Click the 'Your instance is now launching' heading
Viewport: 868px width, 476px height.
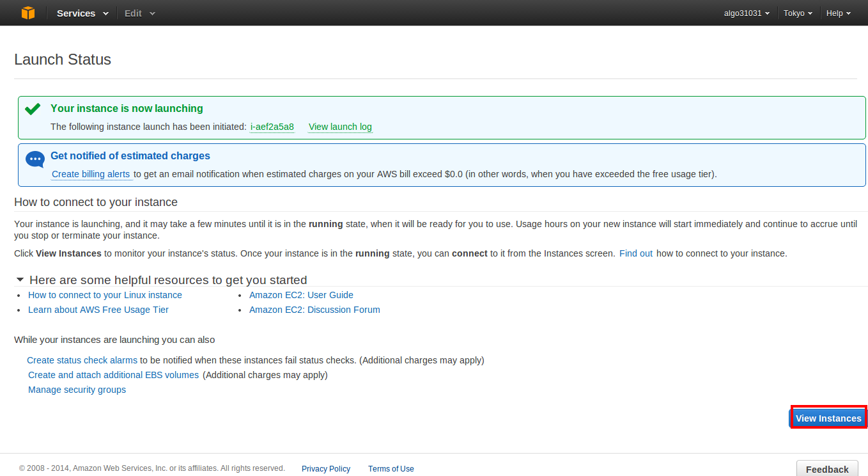pyautogui.click(x=127, y=108)
